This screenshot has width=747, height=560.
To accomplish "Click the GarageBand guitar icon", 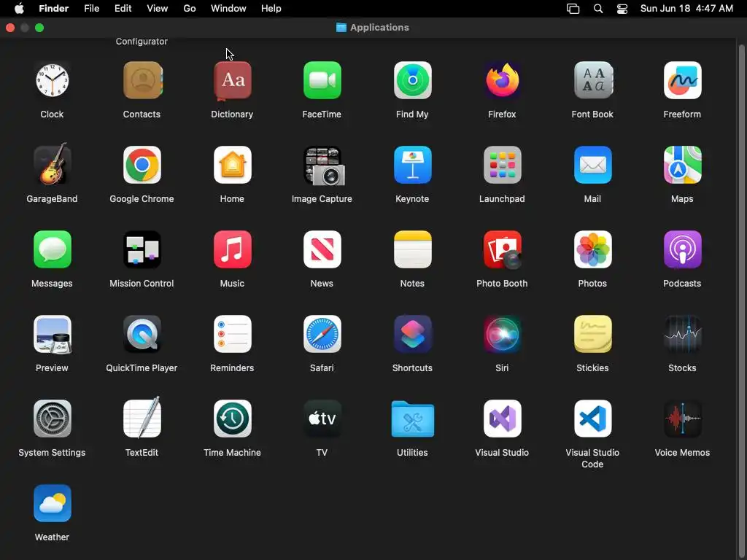I will (x=52, y=164).
